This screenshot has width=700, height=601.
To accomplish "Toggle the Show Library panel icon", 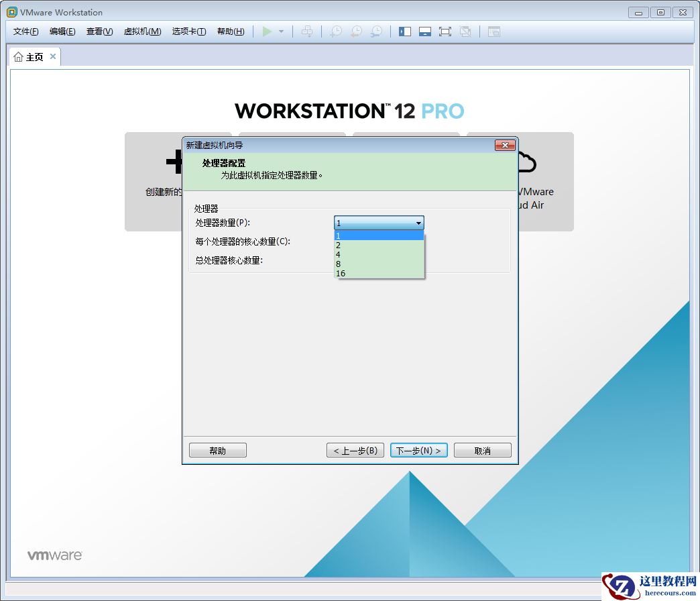I will click(404, 32).
